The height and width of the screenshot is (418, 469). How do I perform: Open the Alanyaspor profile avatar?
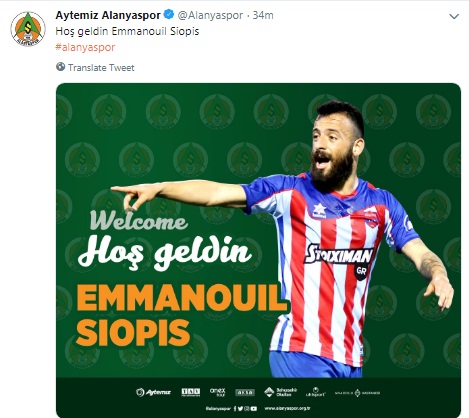coord(28,29)
